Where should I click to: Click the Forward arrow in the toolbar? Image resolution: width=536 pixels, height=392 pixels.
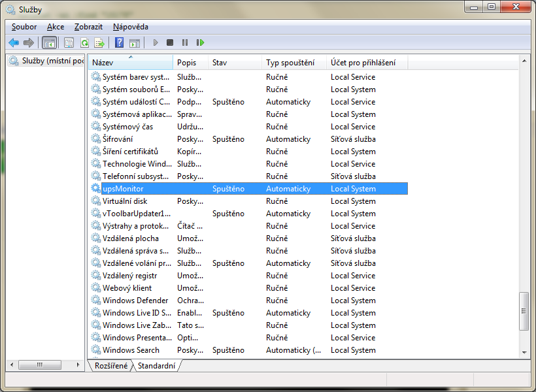coord(28,42)
